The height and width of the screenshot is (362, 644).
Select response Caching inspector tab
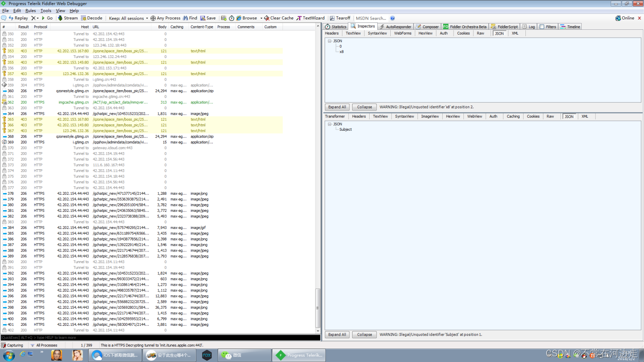click(513, 116)
